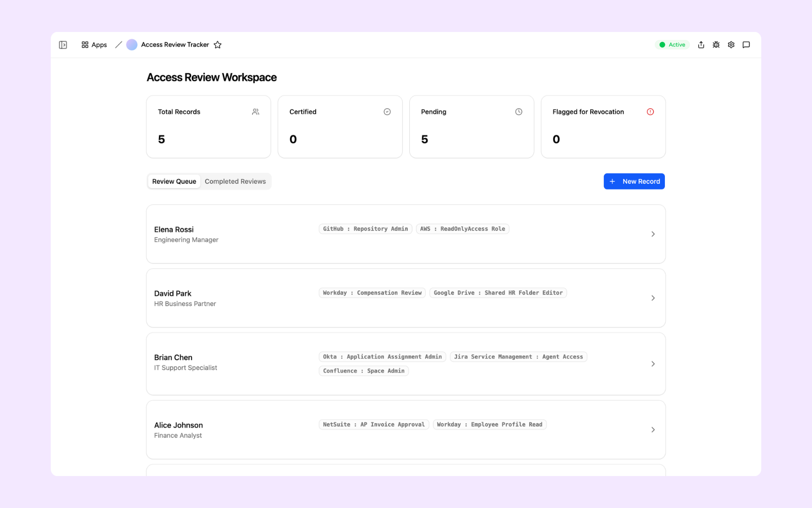Click the bug debug icon
This screenshot has height=508, width=812.
[x=716, y=45]
